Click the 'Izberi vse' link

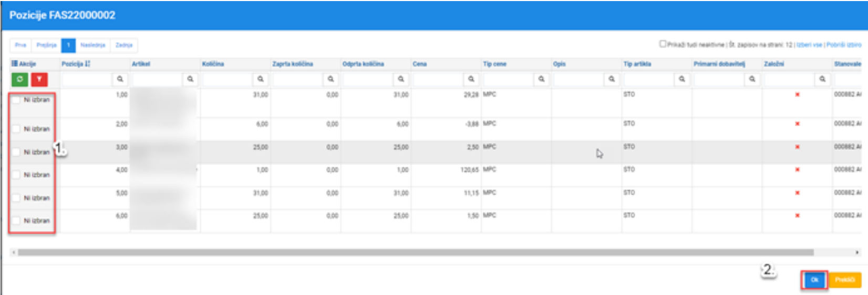click(x=809, y=45)
